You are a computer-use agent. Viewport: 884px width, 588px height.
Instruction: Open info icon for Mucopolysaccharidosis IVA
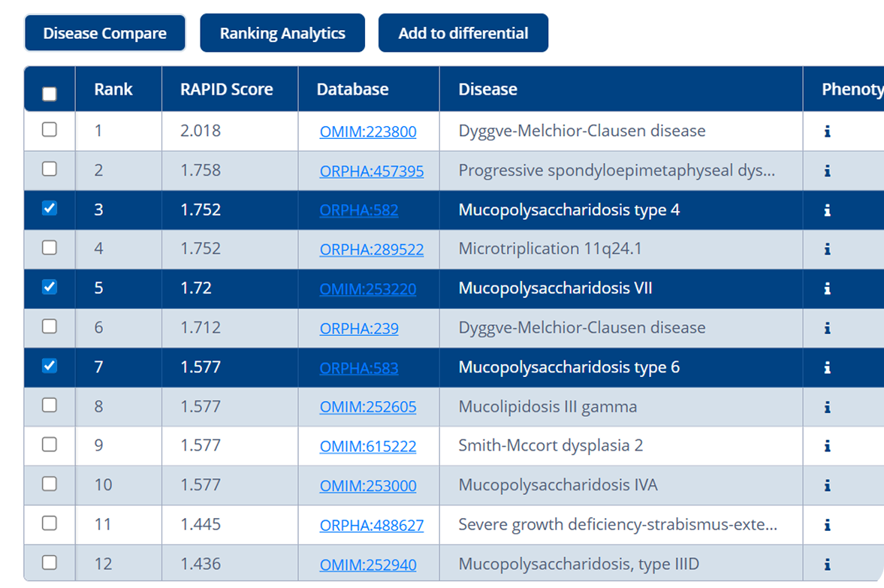coord(827,485)
